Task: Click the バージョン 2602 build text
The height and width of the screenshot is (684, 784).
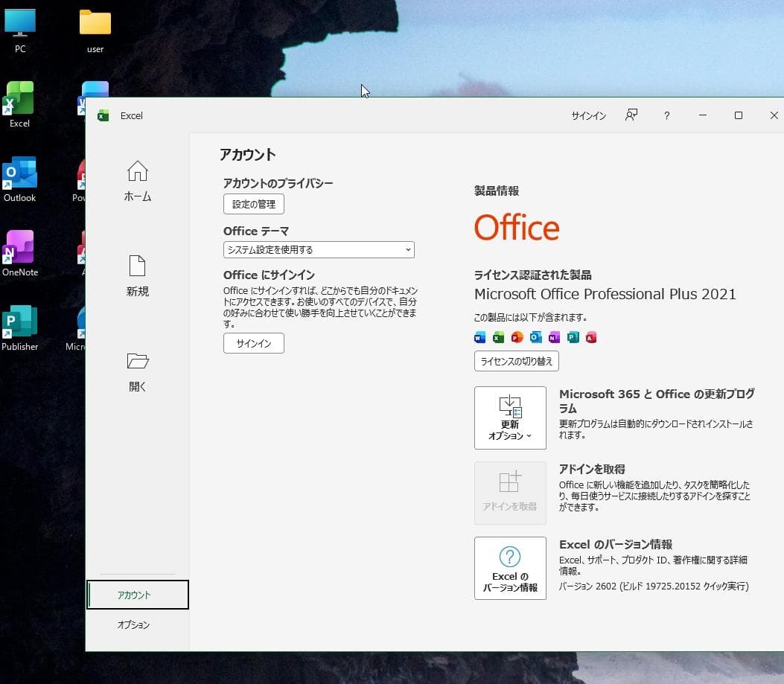Action: (654, 586)
